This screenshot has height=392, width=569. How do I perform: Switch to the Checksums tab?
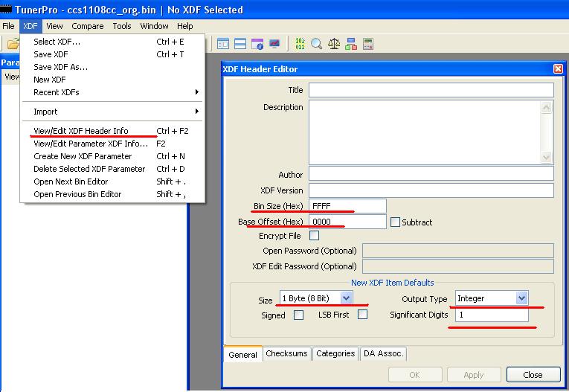click(x=286, y=354)
